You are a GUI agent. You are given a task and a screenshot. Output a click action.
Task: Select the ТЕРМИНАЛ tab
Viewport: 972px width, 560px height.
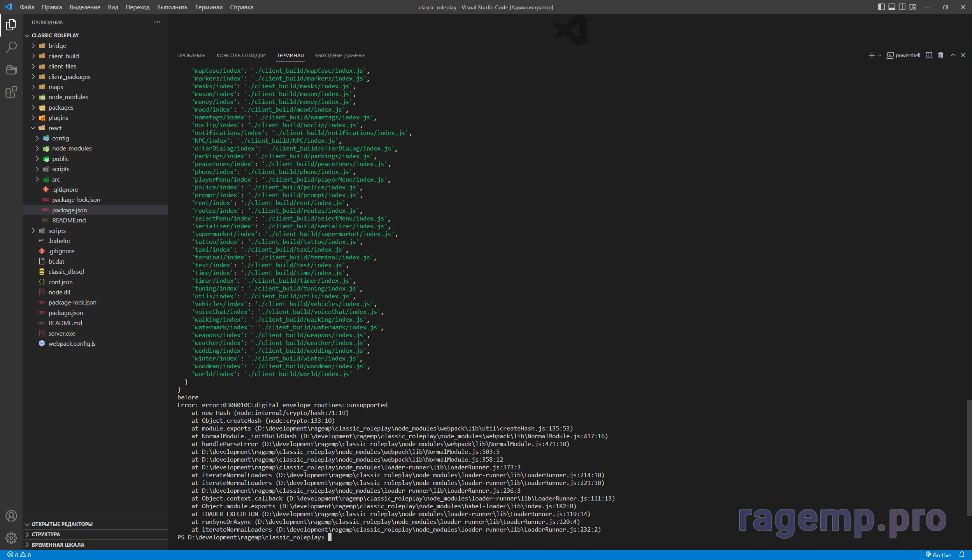pos(290,55)
